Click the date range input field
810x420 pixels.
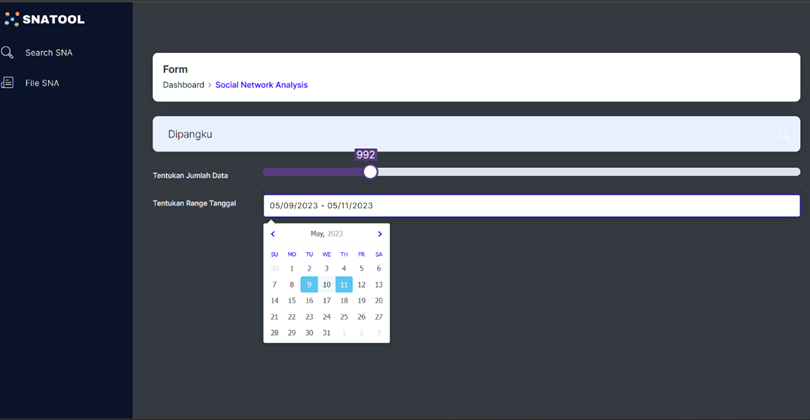point(531,206)
